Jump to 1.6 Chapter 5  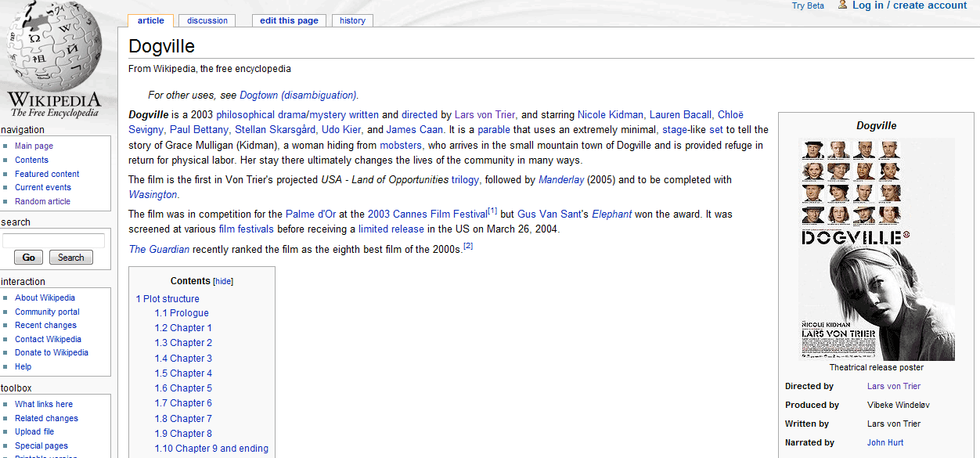tap(183, 388)
